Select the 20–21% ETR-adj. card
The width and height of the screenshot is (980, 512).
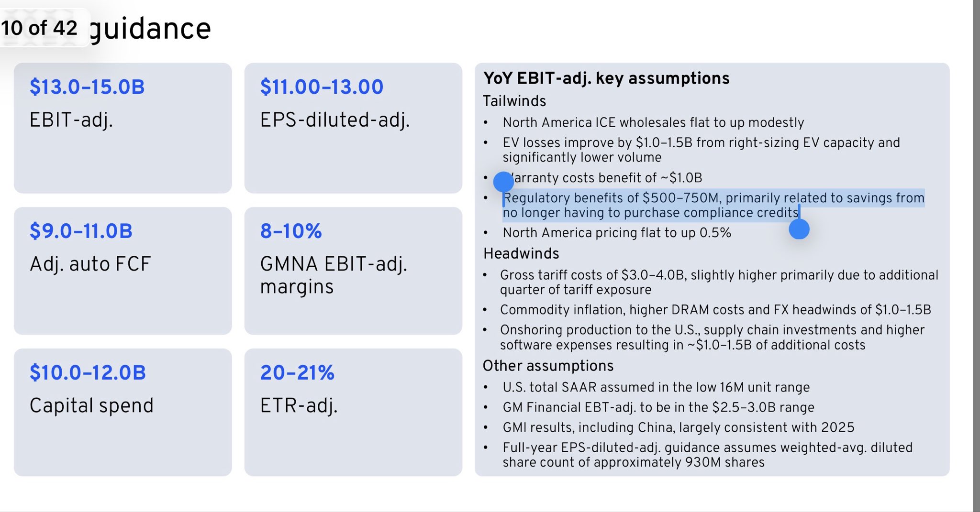(x=353, y=412)
